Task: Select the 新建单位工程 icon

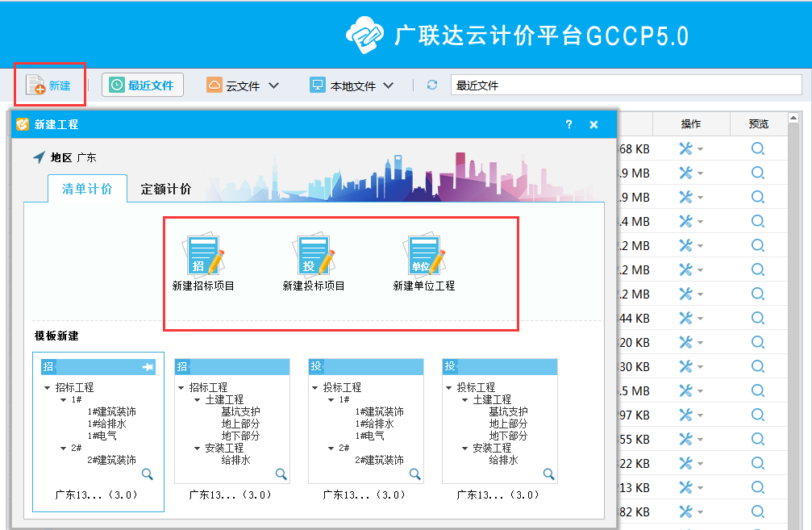Action: (424, 254)
